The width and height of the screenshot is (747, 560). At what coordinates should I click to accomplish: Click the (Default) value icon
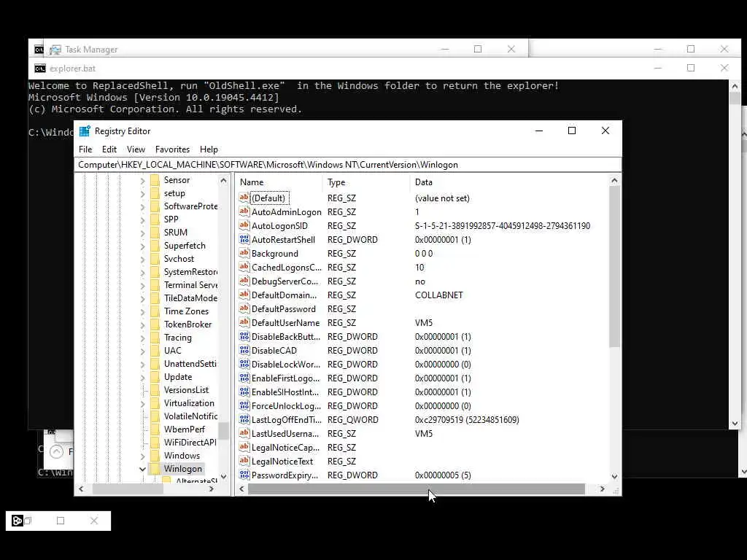(x=244, y=198)
